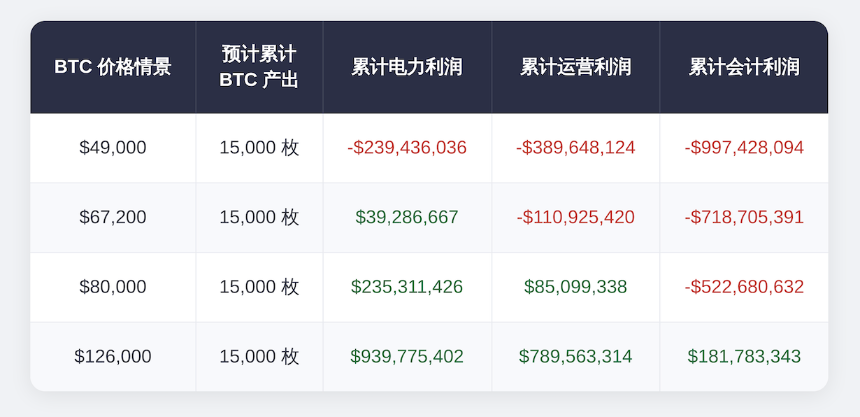
Task: Click the 预计累计 BTC 产出 header
Action: click(259, 67)
